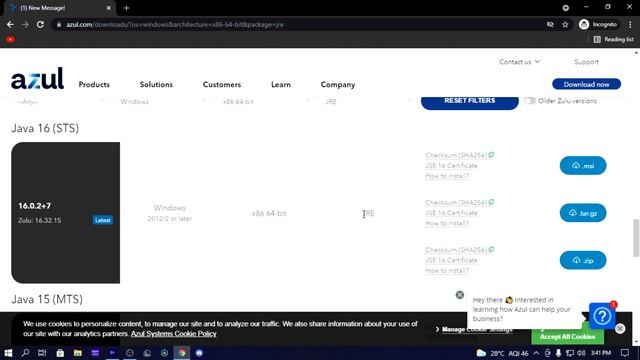Open the YouTube bookmark icon

(x=10, y=39)
